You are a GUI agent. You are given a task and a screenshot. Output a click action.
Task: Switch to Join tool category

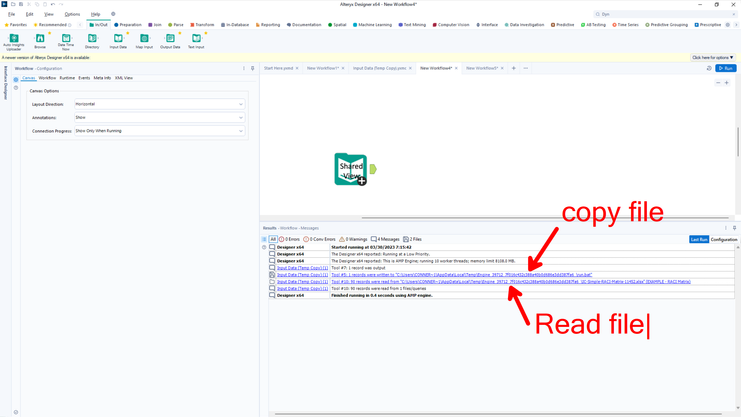click(x=155, y=25)
